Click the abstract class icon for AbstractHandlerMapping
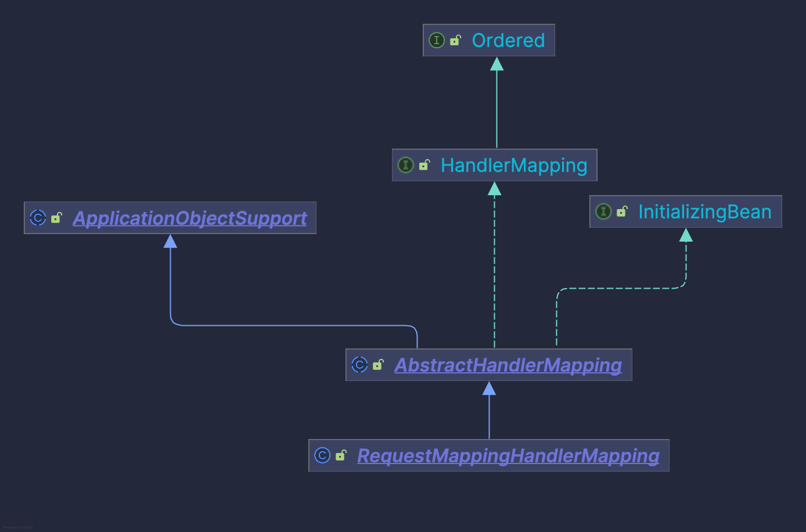Screen dimensions: 806x532 click(359, 365)
